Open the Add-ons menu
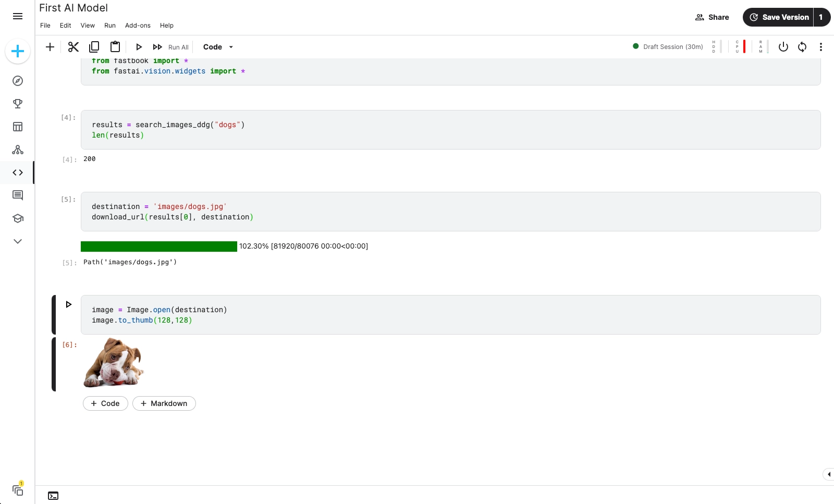 click(138, 25)
